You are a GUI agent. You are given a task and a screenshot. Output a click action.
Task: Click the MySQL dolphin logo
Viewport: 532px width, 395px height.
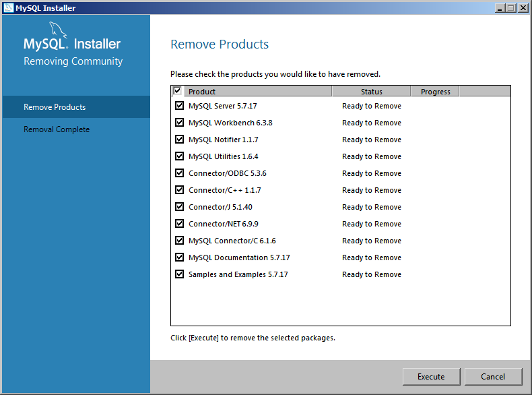click(58, 30)
